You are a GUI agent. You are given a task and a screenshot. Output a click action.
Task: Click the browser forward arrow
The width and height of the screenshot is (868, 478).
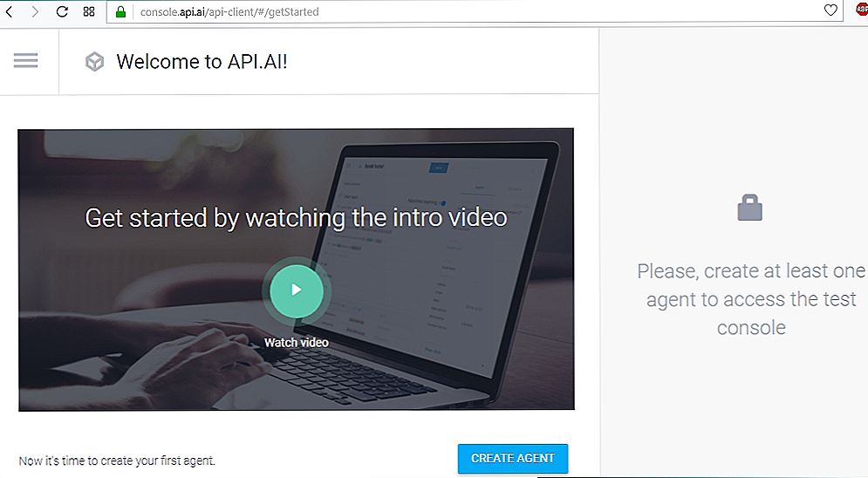click(x=35, y=11)
